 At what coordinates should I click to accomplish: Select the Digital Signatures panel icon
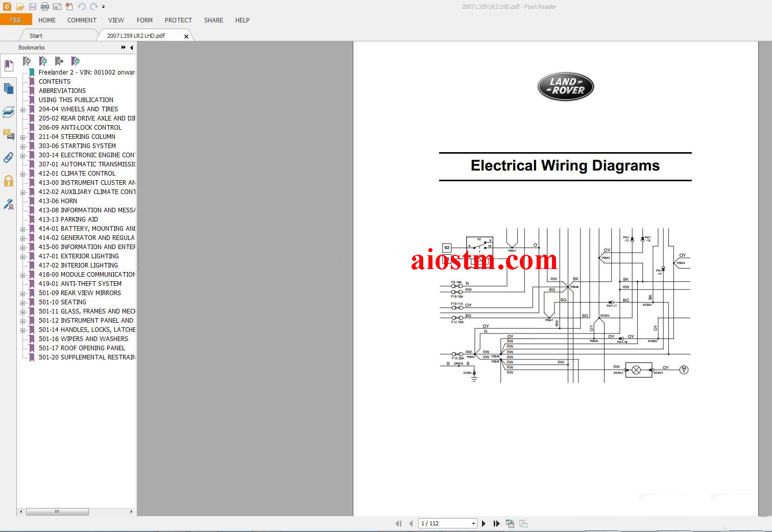(9, 204)
